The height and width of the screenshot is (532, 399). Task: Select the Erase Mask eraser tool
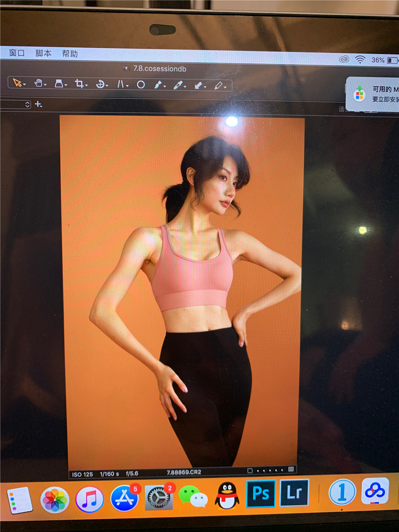pyautogui.click(x=218, y=85)
